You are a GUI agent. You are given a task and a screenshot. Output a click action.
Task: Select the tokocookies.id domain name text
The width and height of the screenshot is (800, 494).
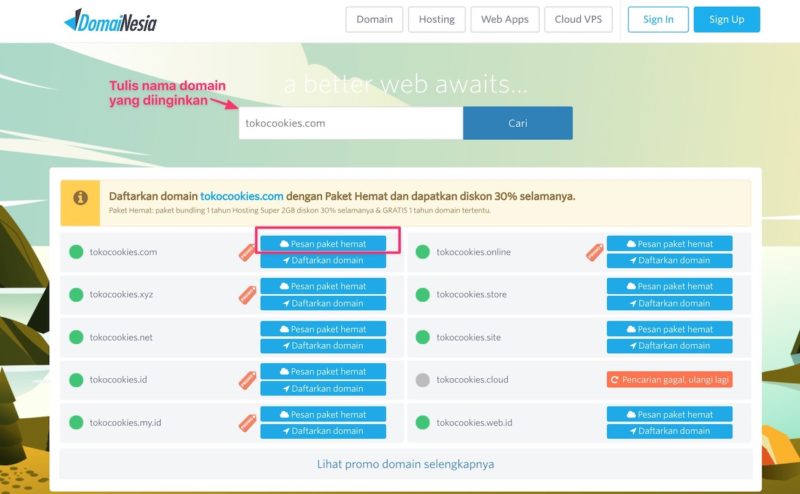118,380
